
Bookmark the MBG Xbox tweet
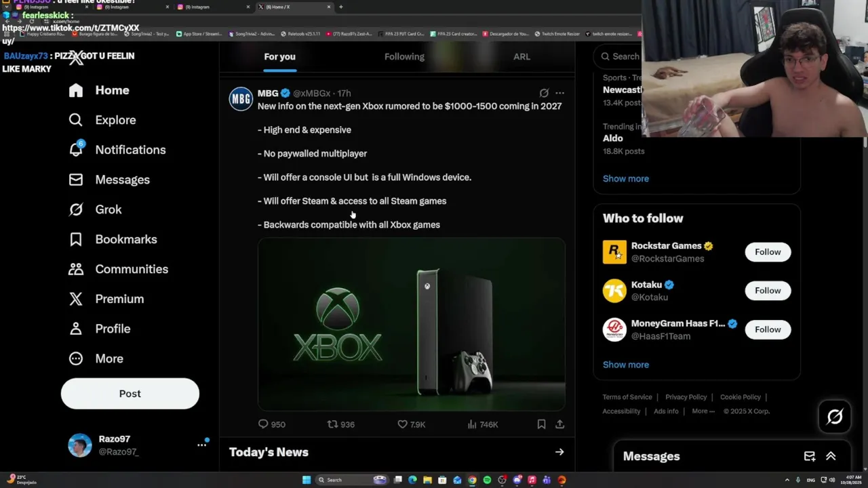tap(541, 424)
